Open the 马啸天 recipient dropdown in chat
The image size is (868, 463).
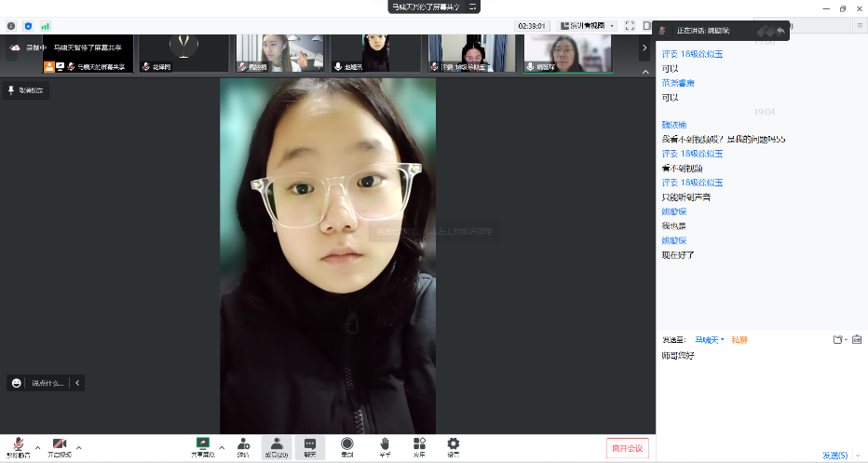[x=710, y=340]
